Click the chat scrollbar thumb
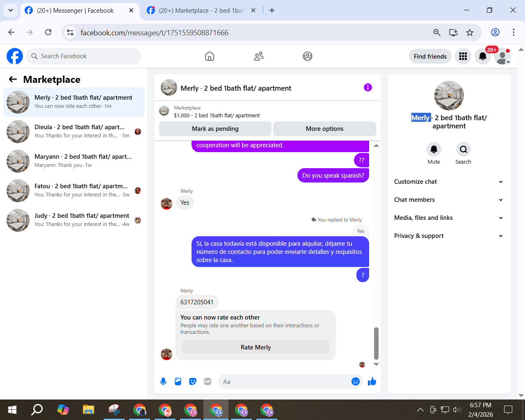525x420 pixels. [376, 343]
